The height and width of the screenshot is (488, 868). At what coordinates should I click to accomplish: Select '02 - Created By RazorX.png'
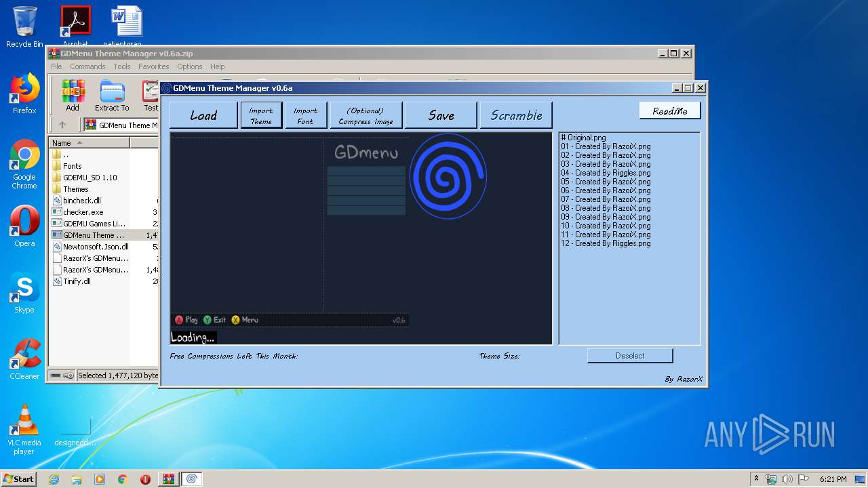606,155
